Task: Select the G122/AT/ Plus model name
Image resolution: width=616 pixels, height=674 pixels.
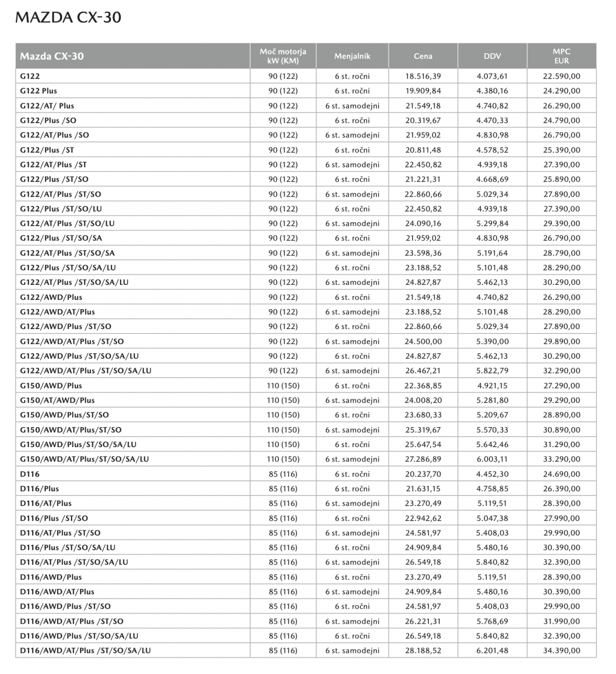Action: tap(47, 106)
